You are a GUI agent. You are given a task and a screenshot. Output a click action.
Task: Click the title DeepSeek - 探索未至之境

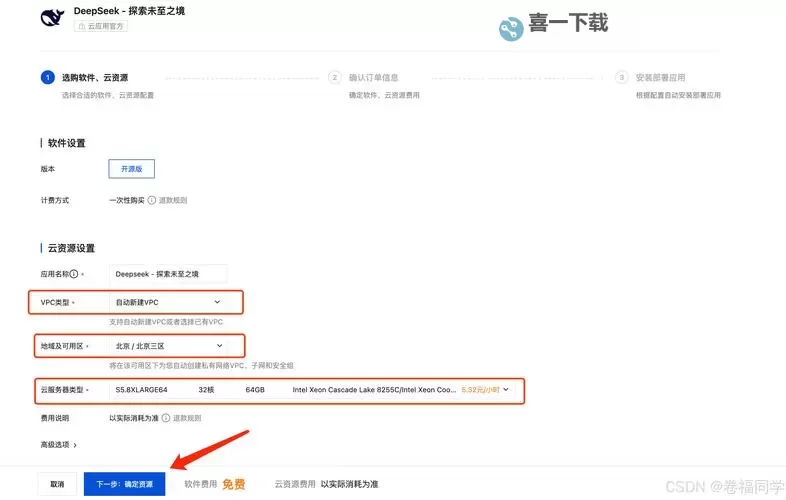(129, 11)
